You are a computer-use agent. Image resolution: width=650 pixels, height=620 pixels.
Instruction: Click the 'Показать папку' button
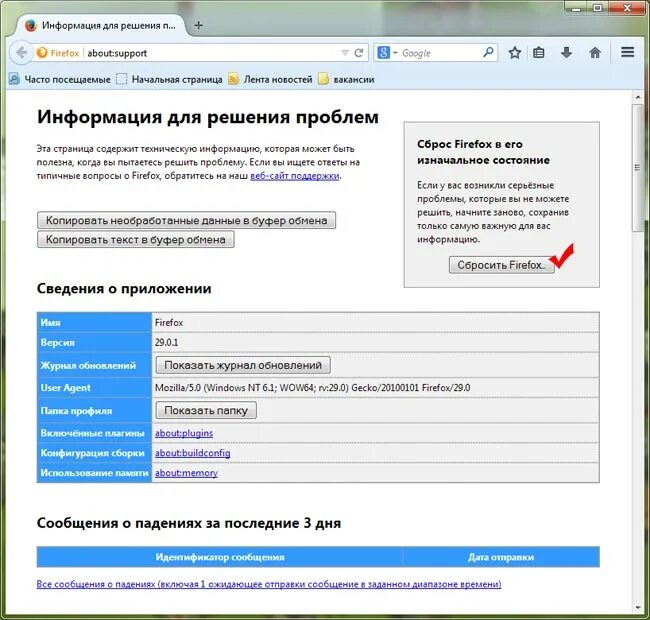pyautogui.click(x=206, y=410)
